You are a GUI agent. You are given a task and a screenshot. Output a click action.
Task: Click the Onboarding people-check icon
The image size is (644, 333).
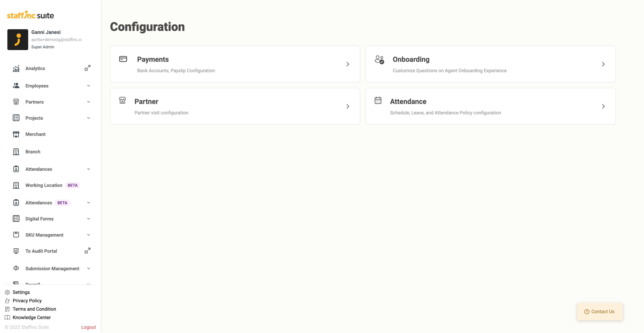pyautogui.click(x=379, y=60)
